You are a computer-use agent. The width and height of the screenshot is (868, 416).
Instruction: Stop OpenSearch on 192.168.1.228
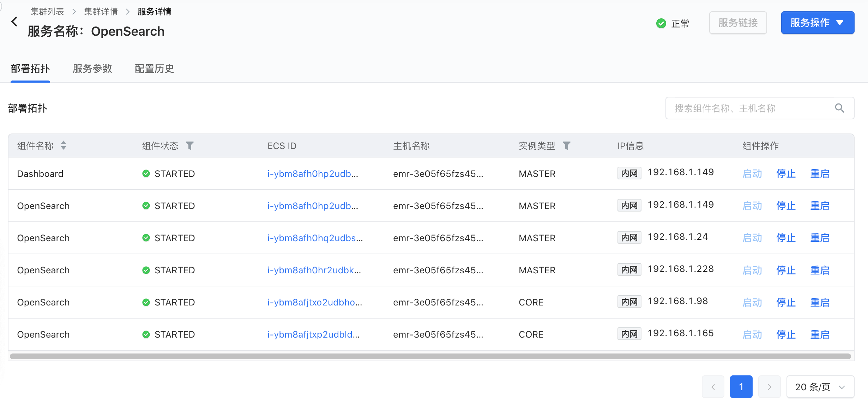click(x=786, y=270)
